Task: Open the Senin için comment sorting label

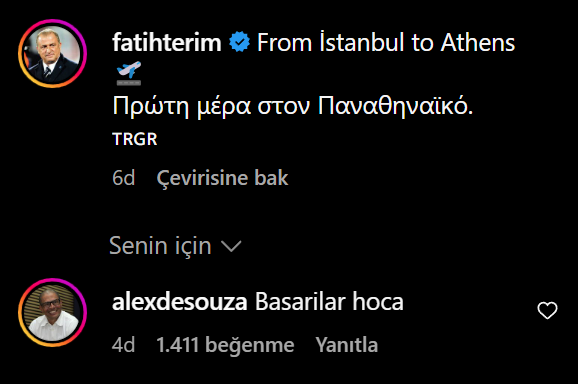Action: (x=160, y=245)
